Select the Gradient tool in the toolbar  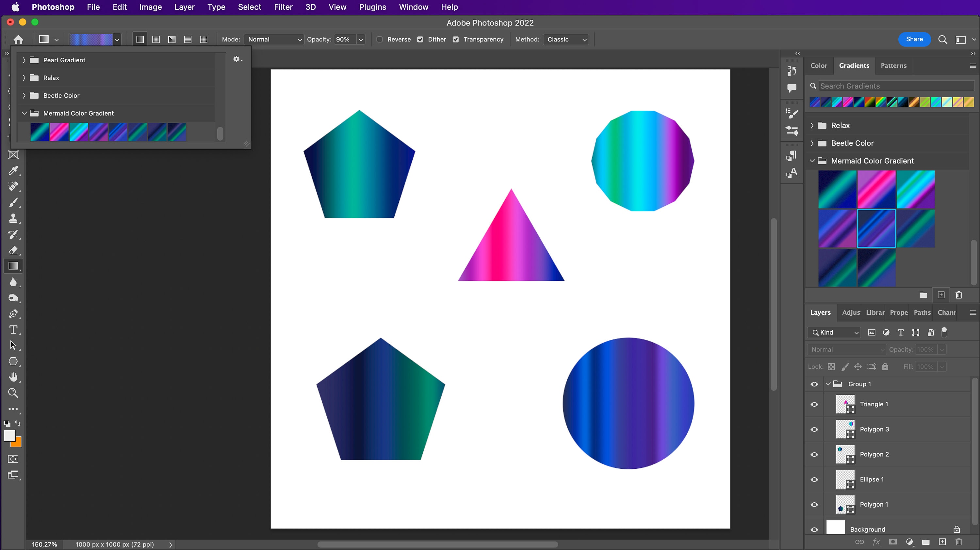click(13, 266)
